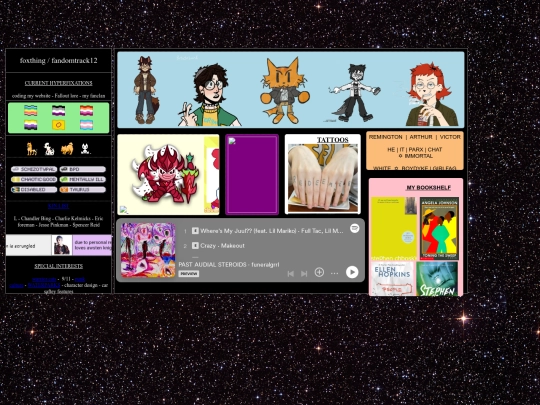This screenshot has height=405, width=540.
Task: Click the 'REMINGTON | ARTHUR | VICTOR' names line
Action: click(415, 137)
